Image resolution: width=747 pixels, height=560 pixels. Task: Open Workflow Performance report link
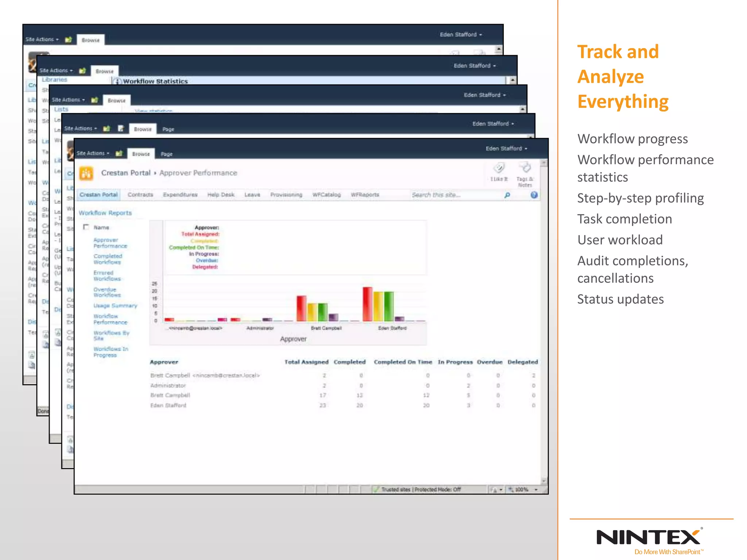coord(110,319)
